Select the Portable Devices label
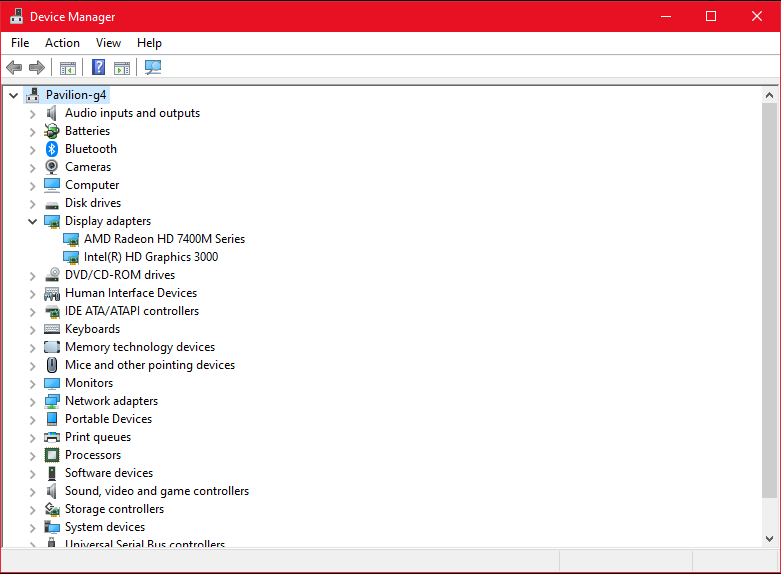 (x=109, y=419)
